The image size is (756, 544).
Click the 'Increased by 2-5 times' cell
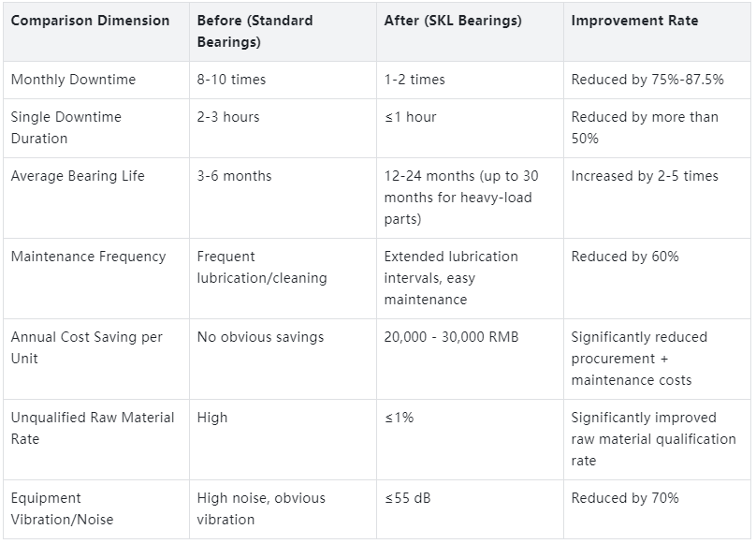[x=645, y=176]
